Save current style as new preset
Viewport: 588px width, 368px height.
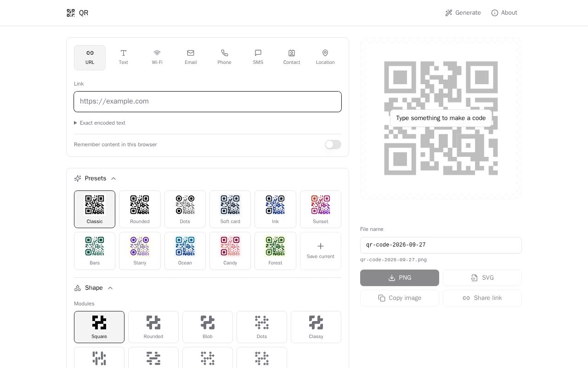[321, 251]
